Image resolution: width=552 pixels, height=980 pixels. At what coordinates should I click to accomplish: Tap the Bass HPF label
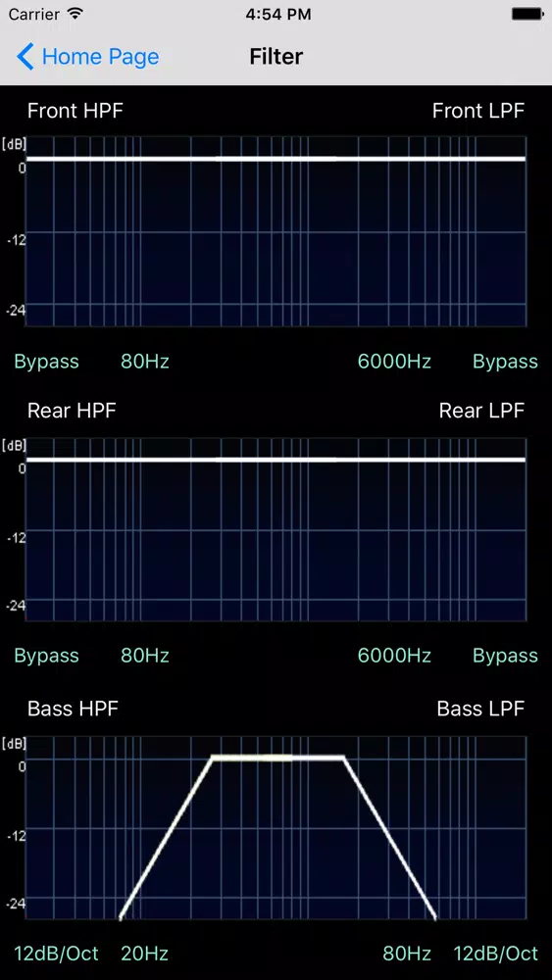point(74,709)
